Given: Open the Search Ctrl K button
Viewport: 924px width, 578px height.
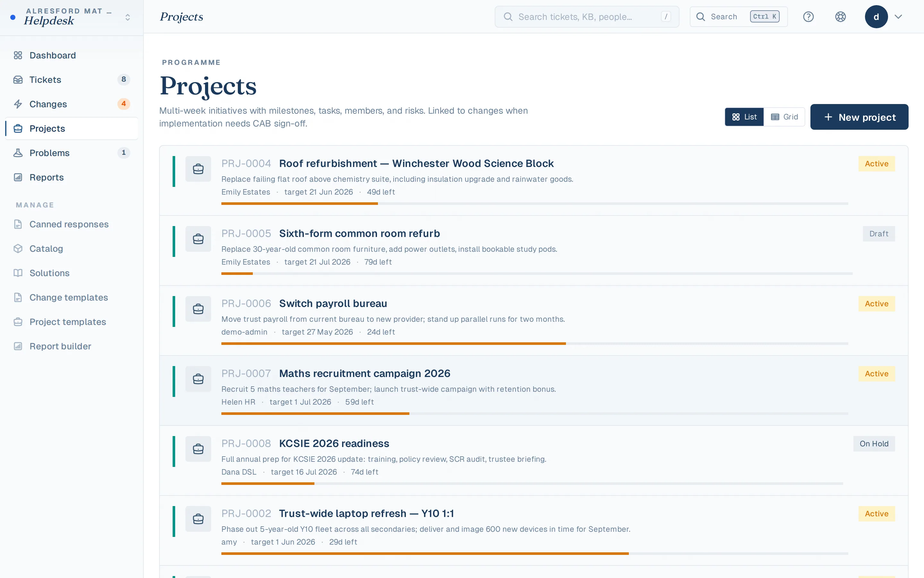Looking at the screenshot, I should tap(739, 17).
